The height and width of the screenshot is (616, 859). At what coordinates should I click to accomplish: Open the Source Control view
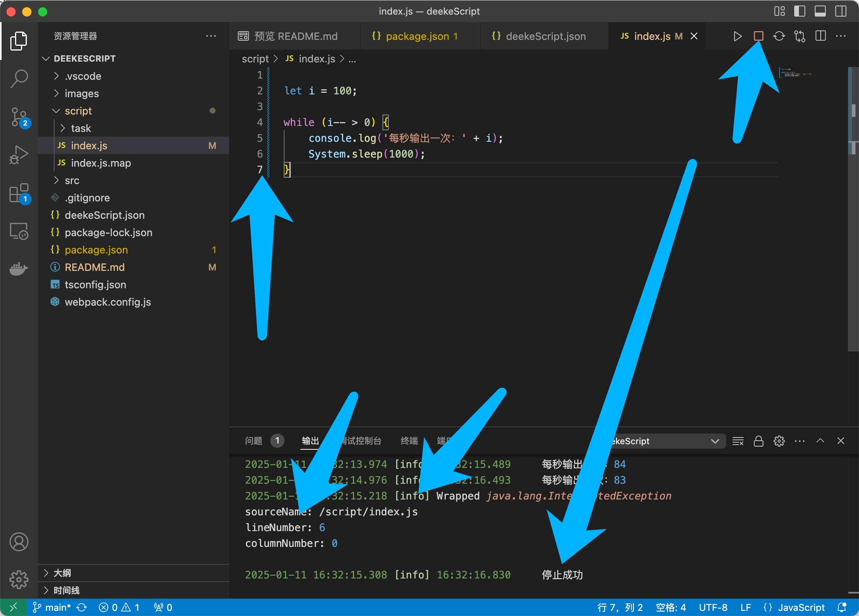point(19,117)
